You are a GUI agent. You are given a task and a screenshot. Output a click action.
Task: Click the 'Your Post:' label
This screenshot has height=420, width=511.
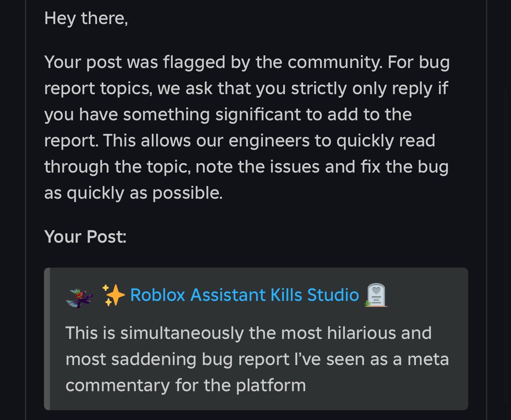click(x=85, y=237)
